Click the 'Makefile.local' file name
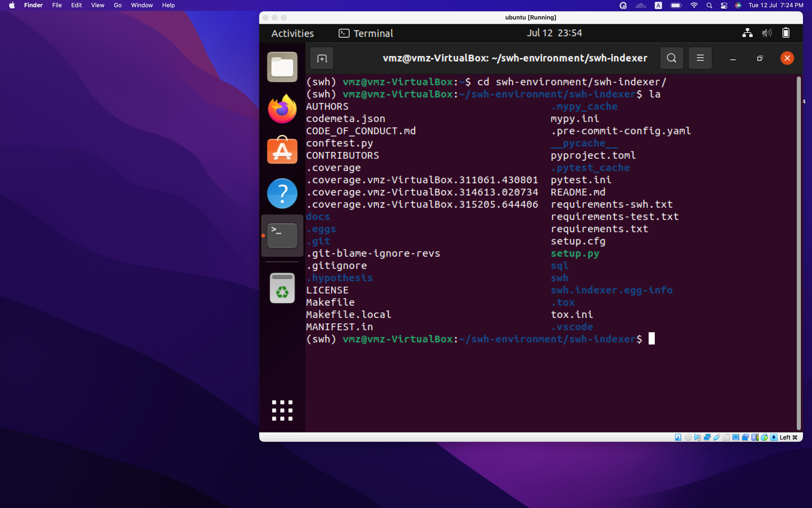This screenshot has width=812, height=508. 349,315
